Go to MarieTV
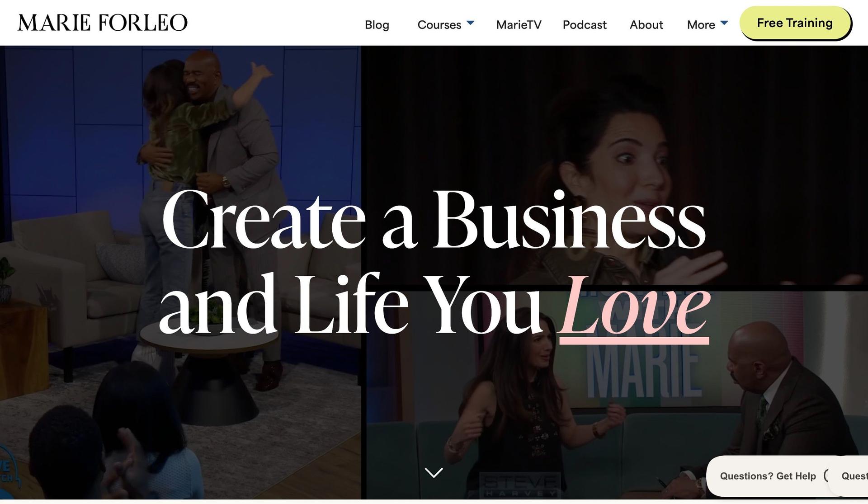This screenshot has height=504, width=868. 519,24
